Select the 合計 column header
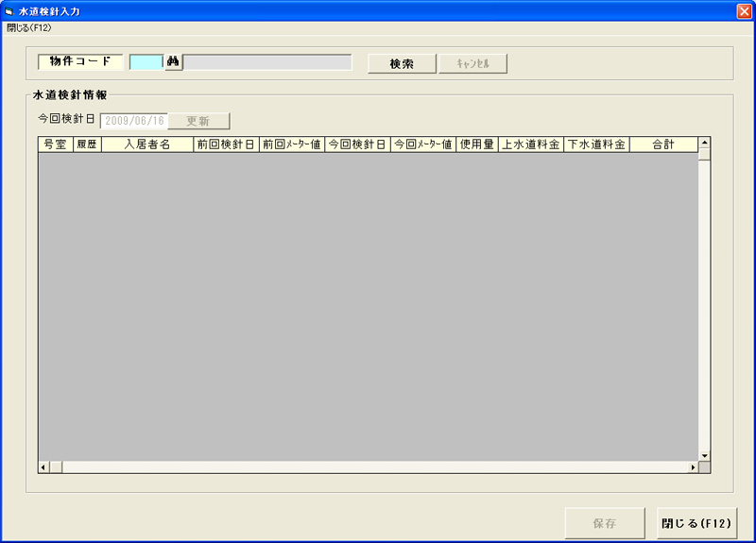Screen dimensions: 756x543 click(x=664, y=144)
